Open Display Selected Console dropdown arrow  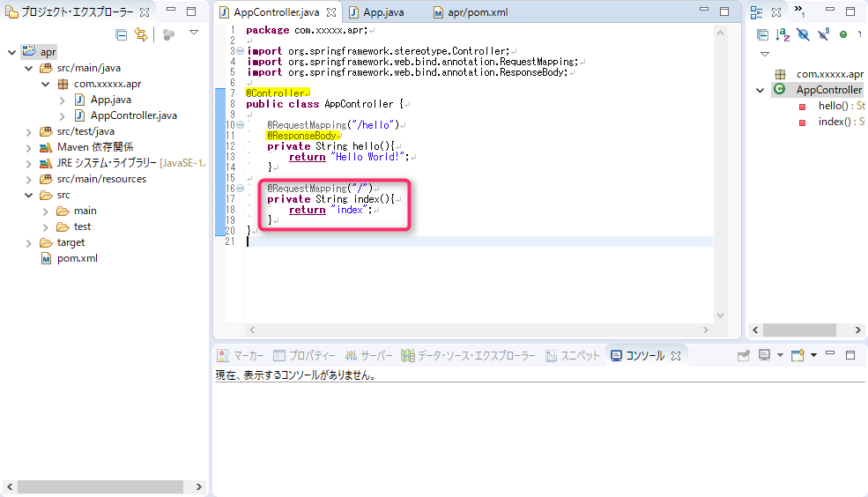780,355
